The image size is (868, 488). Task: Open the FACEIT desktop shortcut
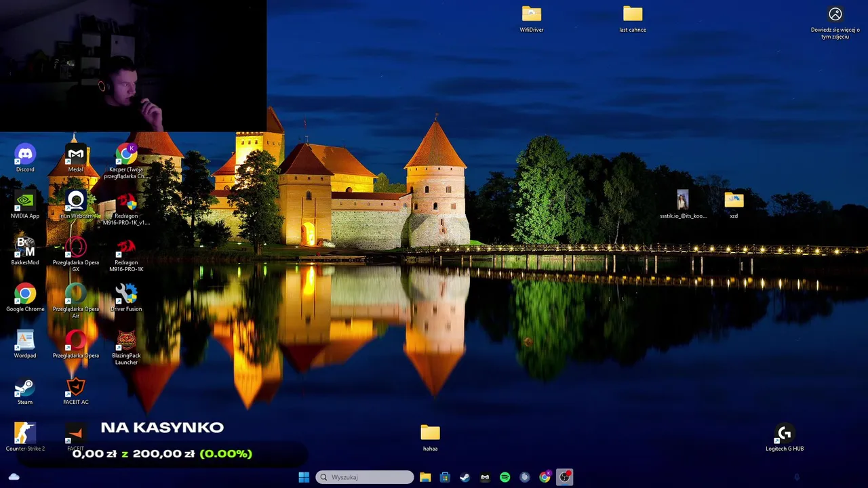(75, 437)
